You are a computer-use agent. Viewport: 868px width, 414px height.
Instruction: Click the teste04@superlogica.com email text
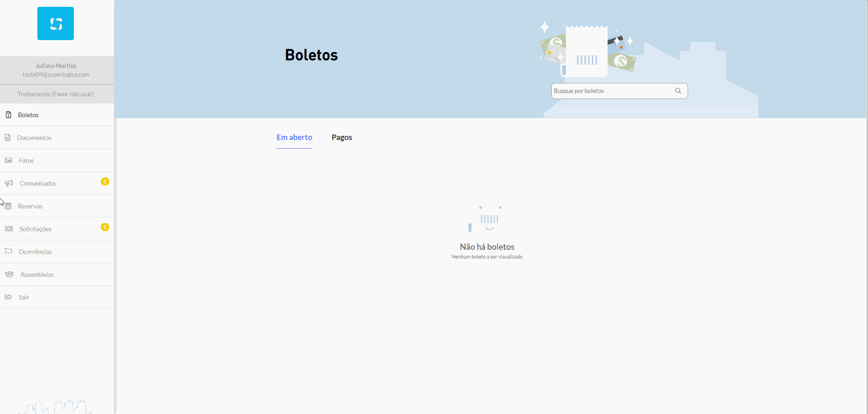pyautogui.click(x=56, y=74)
